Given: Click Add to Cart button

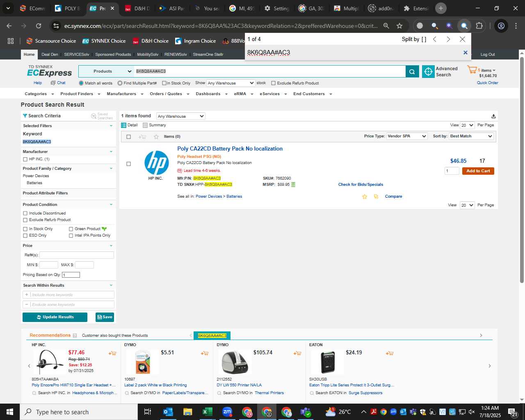Looking at the screenshot, I should [478, 171].
